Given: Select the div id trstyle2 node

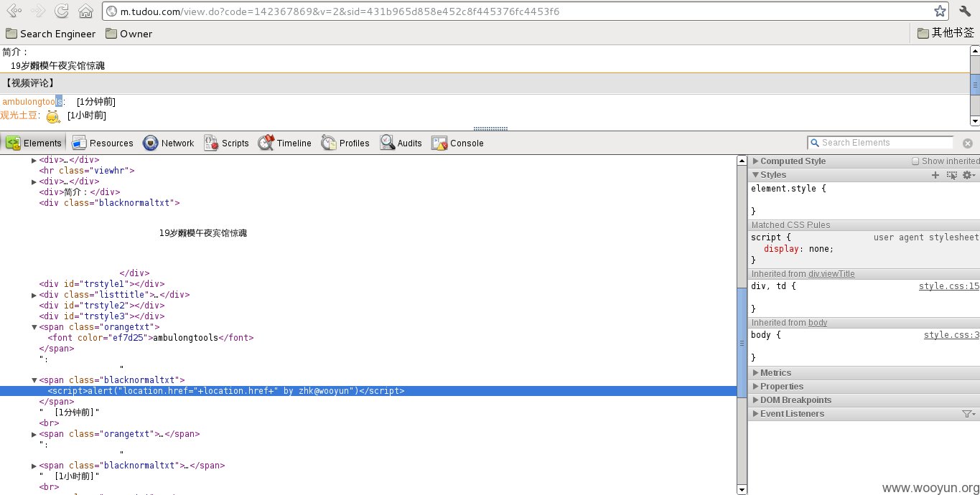Looking at the screenshot, I should coord(102,306).
